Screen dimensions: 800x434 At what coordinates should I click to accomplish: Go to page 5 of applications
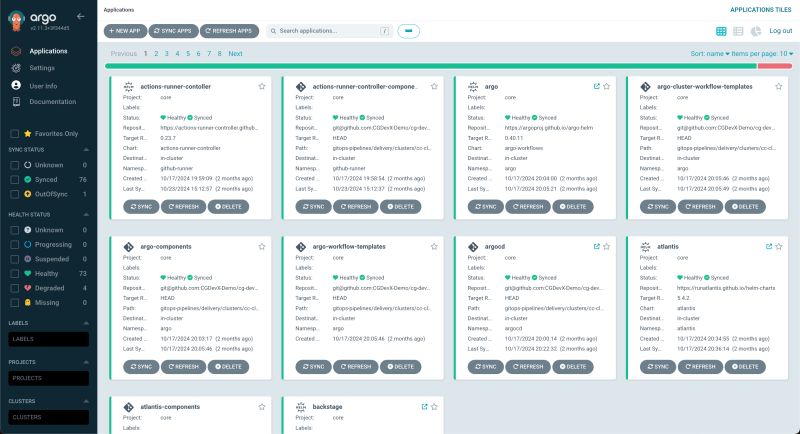tap(188, 54)
